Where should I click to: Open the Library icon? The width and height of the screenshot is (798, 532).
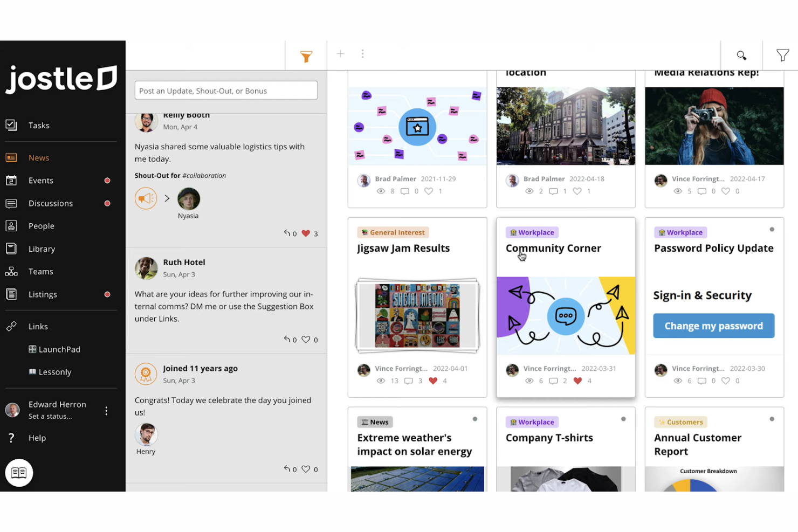11,248
